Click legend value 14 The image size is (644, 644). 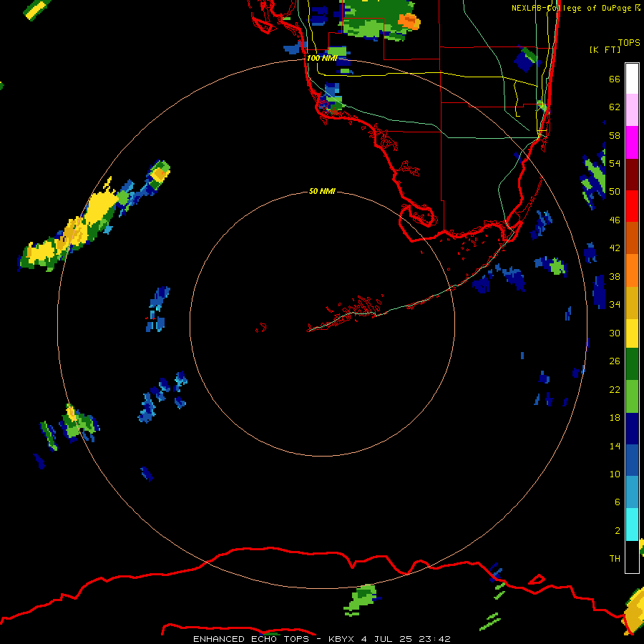pyautogui.click(x=615, y=446)
